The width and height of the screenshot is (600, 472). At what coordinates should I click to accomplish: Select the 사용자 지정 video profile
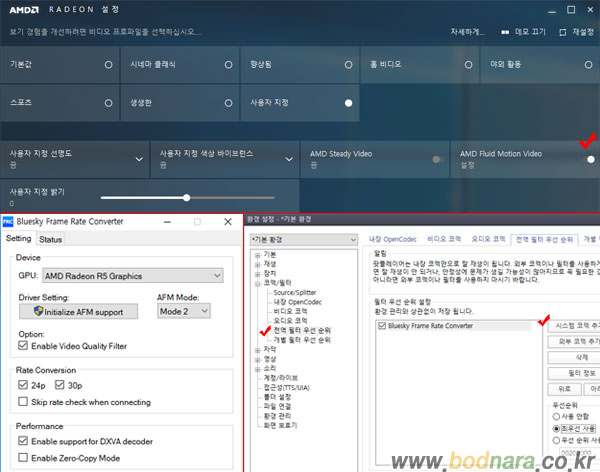[x=300, y=103]
